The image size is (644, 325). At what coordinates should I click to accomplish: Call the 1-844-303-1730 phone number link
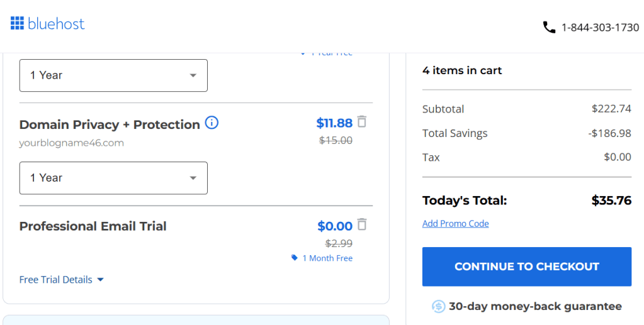pos(600,28)
